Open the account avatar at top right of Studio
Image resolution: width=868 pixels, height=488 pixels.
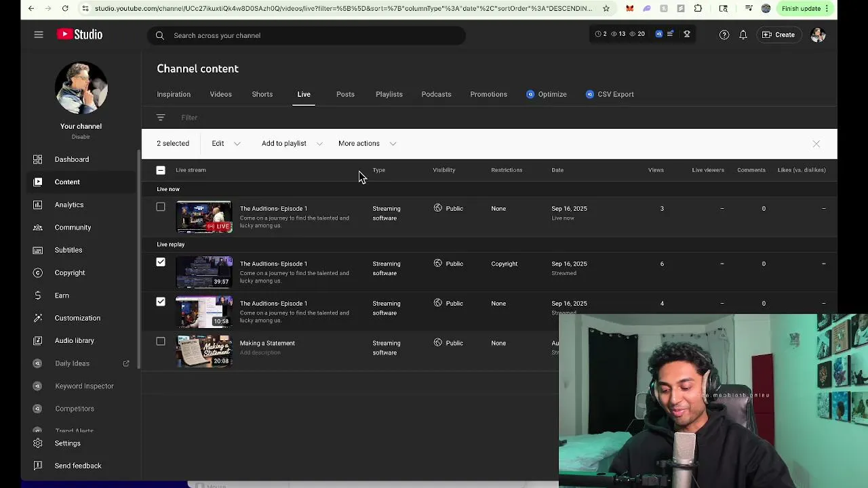[x=818, y=35]
